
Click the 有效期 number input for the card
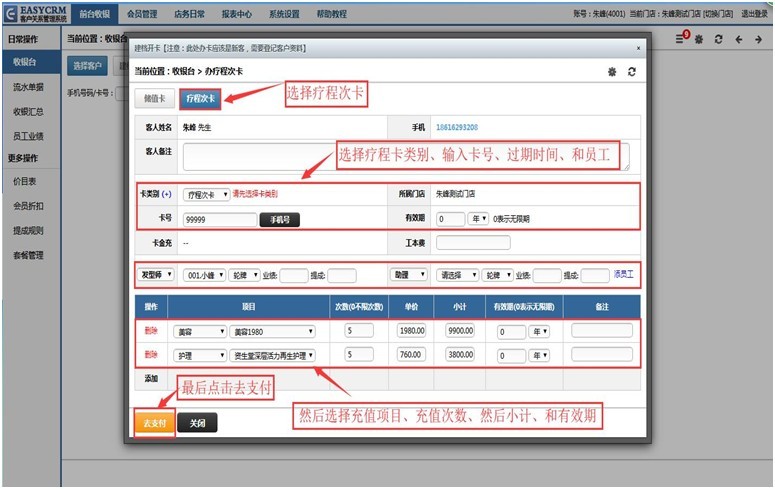[x=450, y=219]
